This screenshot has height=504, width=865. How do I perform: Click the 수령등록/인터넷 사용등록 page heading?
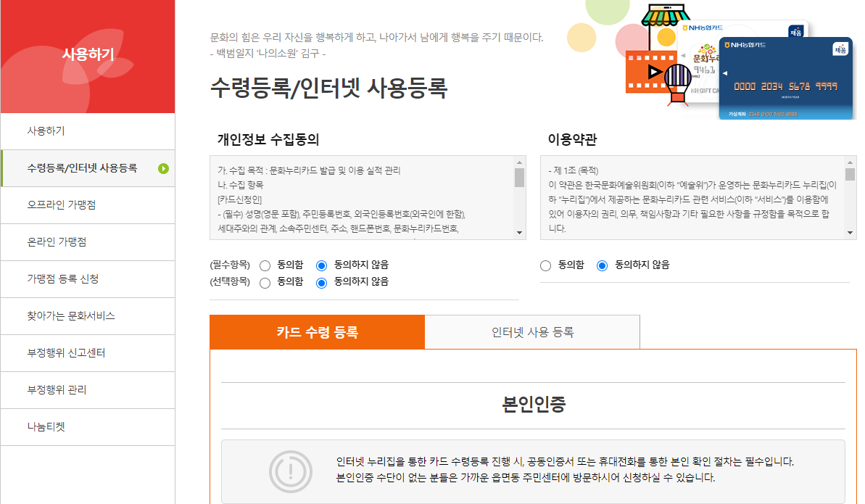(328, 88)
